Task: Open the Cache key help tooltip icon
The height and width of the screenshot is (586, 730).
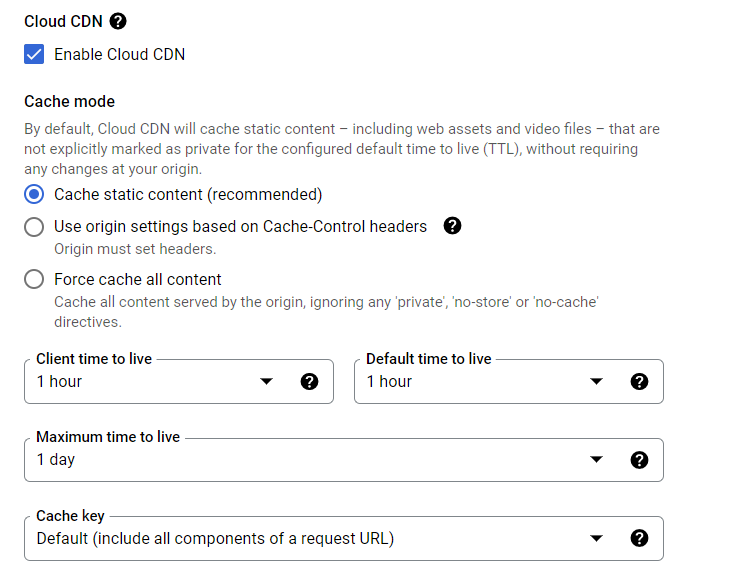Action: click(640, 538)
